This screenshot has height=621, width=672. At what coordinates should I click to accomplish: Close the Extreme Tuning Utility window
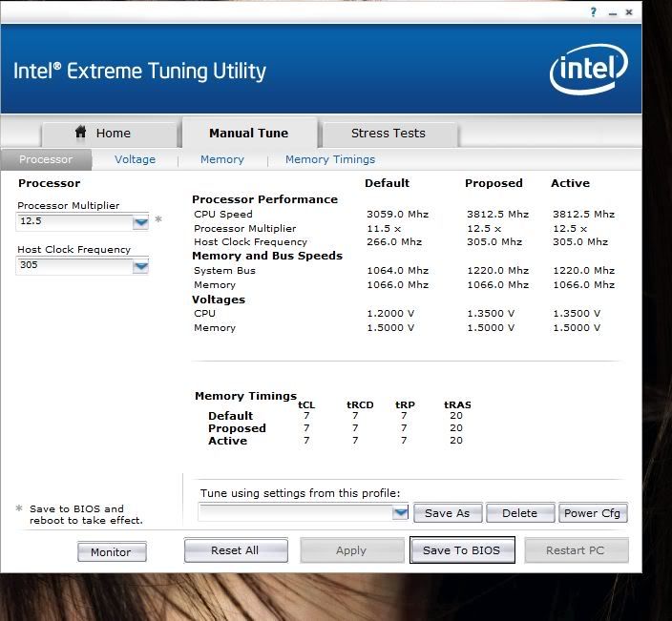tap(629, 12)
